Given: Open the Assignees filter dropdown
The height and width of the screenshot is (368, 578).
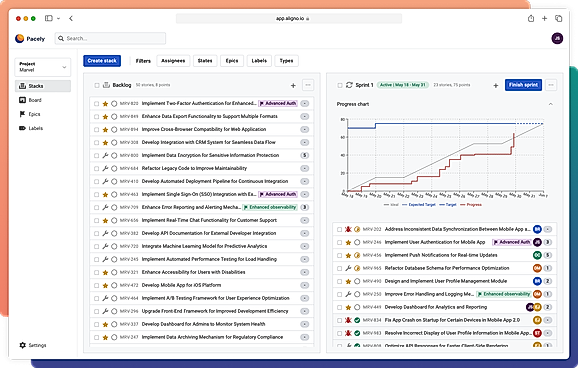Looking at the screenshot, I should click(x=173, y=61).
